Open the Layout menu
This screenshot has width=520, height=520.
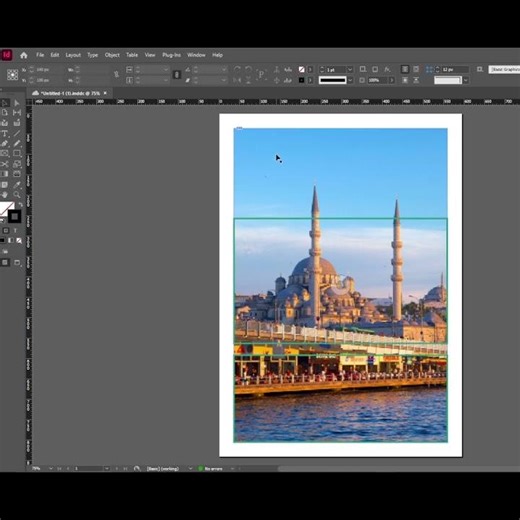pyautogui.click(x=73, y=55)
